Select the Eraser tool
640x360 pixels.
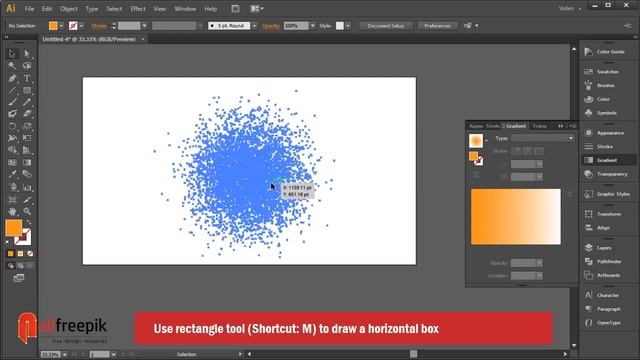pos(27,114)
